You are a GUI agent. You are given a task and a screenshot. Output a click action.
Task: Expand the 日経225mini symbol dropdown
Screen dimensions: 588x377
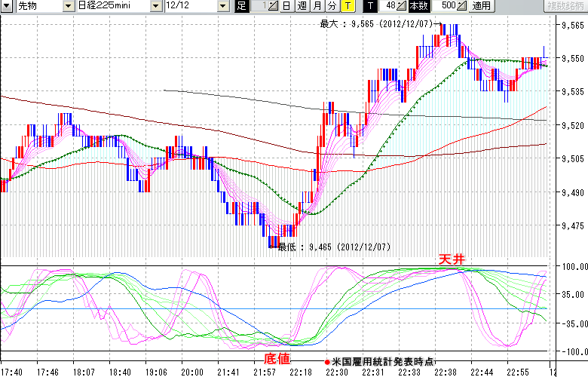coord(155,6)
